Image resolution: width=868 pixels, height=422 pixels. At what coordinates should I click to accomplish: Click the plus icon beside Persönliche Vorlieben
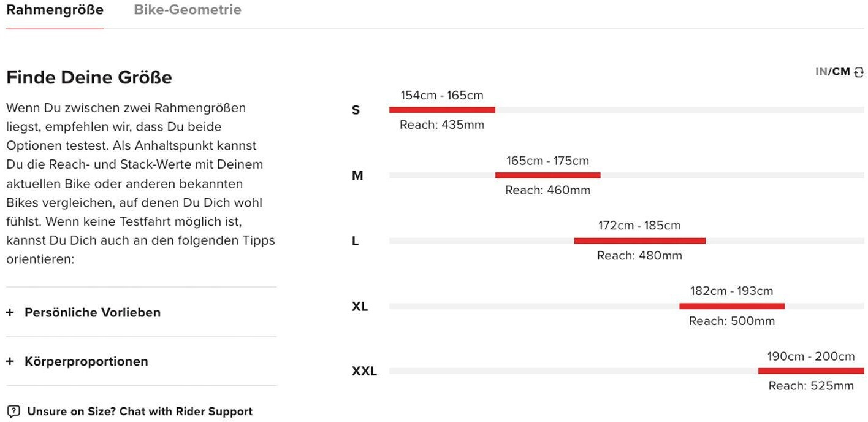[10, 312]
